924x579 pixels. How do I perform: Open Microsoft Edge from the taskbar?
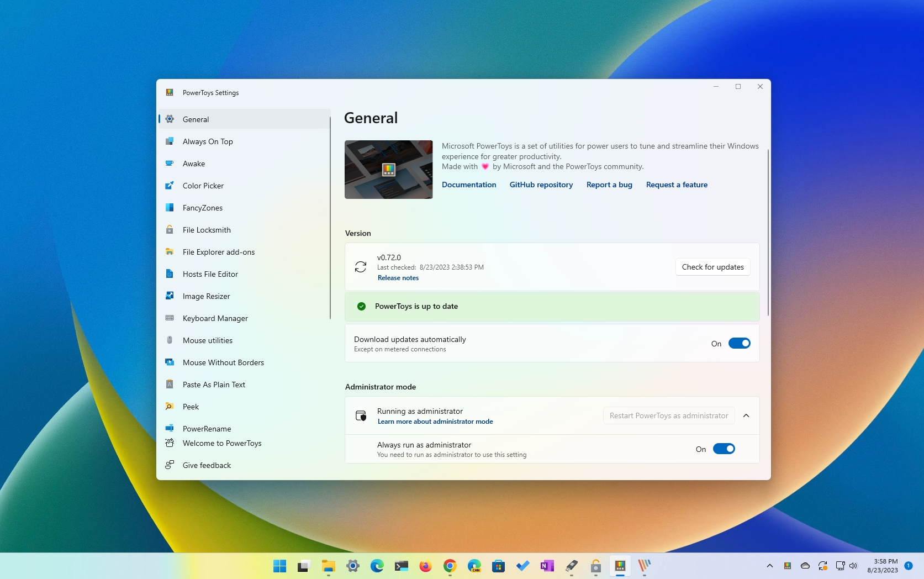377,566
